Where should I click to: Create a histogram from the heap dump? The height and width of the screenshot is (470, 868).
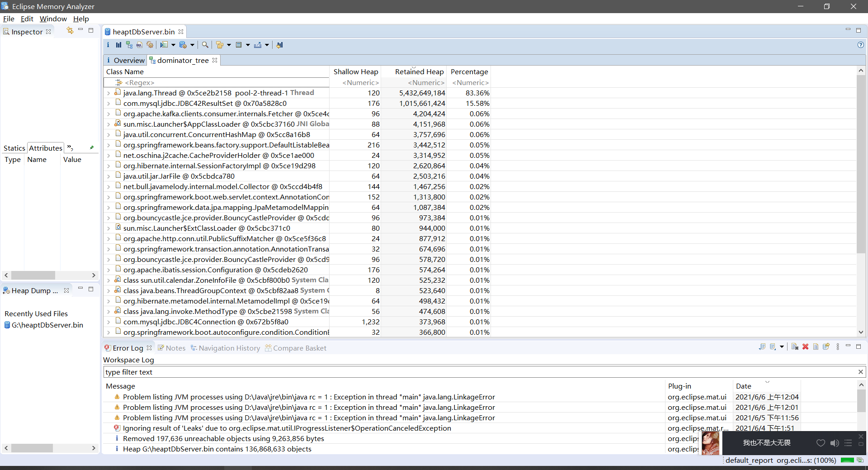[118, 45]
